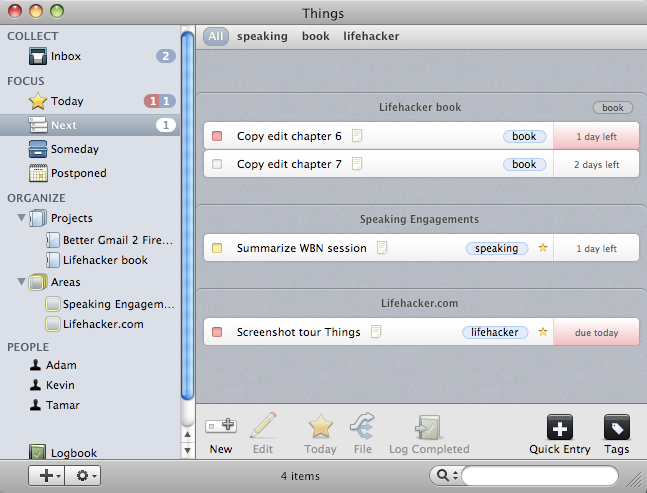The width and height of the screenshot is (647, 493).
Task: Click the Today star toolbar icon
Action: tap(321, 426)
